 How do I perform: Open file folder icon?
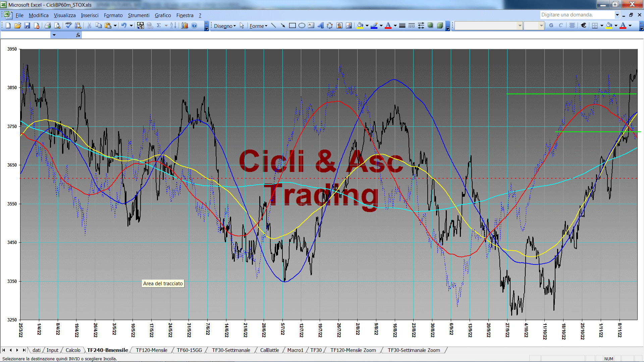click(x=18, y=25)
